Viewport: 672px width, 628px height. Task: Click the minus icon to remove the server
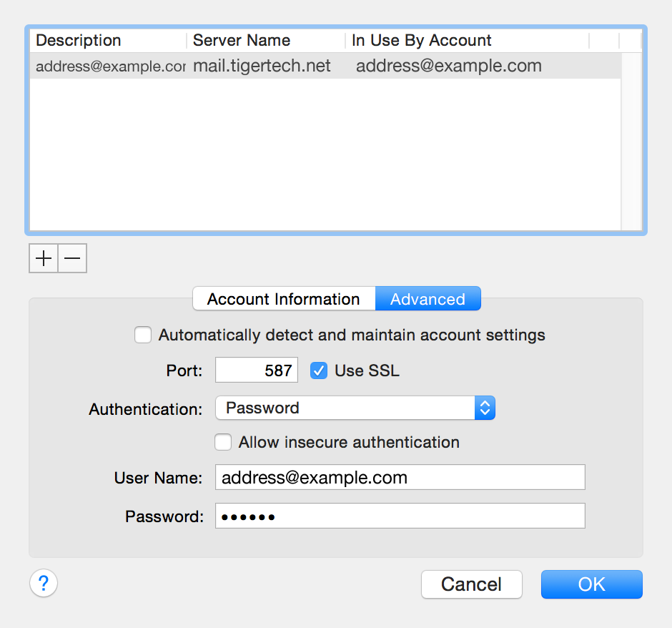71,258
